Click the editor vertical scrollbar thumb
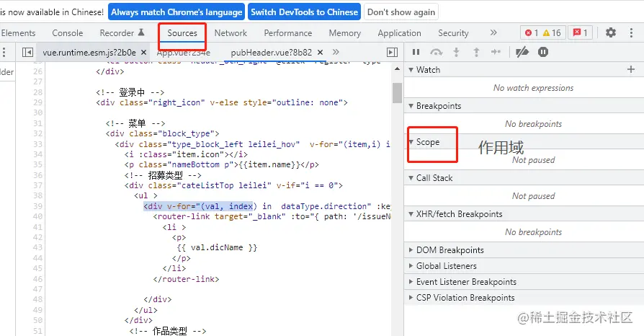 397,93
